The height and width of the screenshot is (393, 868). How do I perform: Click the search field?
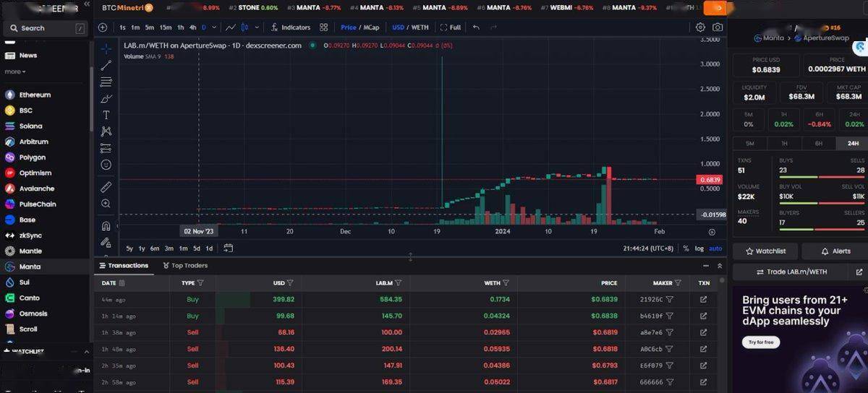pos(45,28)
